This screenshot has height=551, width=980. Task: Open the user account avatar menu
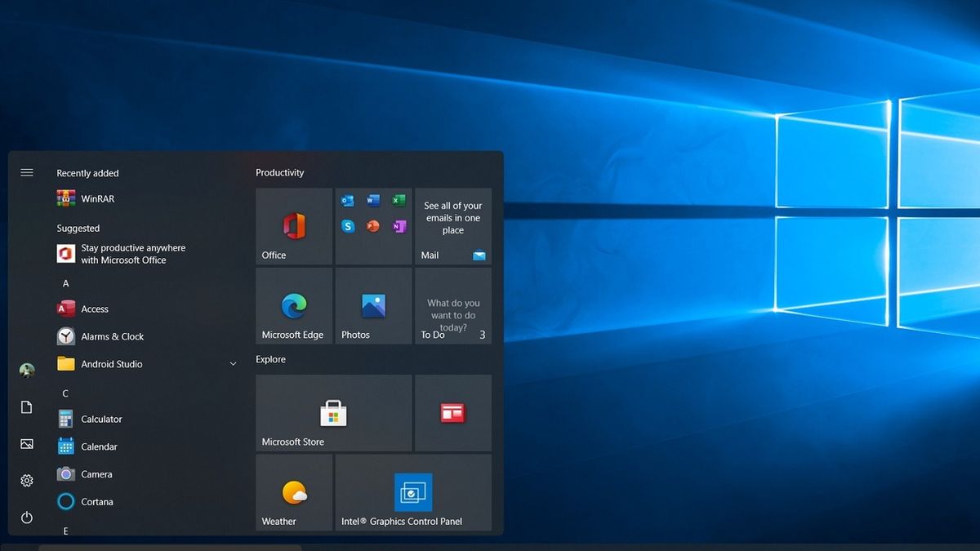[x=27, y=371]
